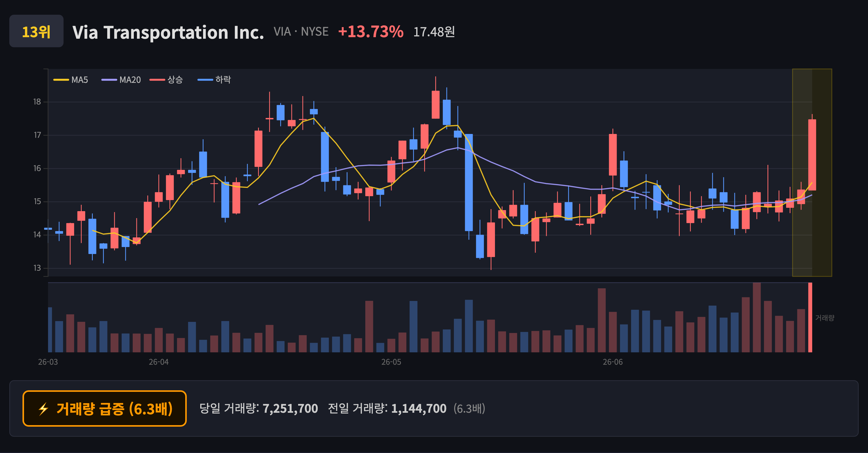The image size is (868, 453).
Task: Click the gray (6.3배) ratio text
Action: pos(469,409)
